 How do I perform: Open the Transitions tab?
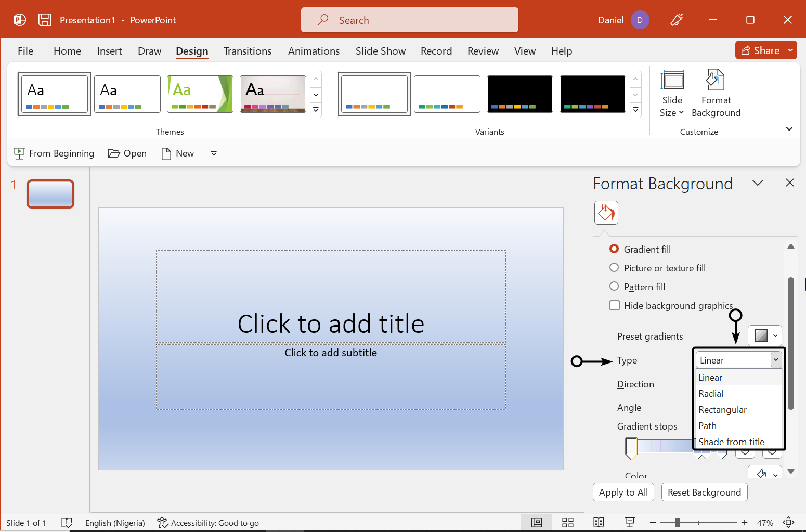click(x=247, y=51)
